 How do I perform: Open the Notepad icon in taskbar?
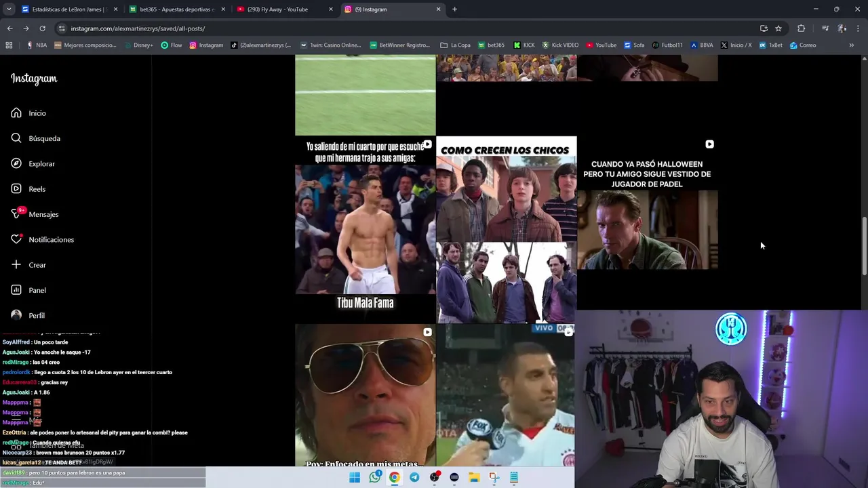click(x=514, y=477)
